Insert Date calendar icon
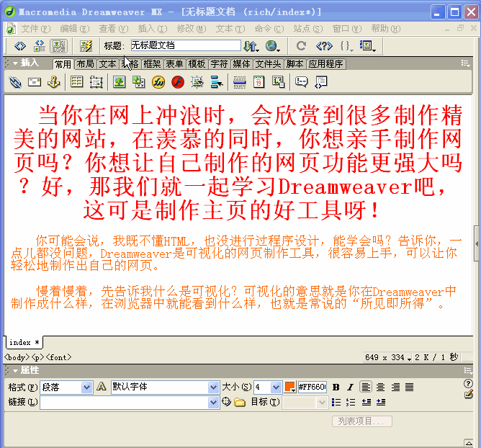The width and height of the screenshot is (481, 448). (259, 82)
